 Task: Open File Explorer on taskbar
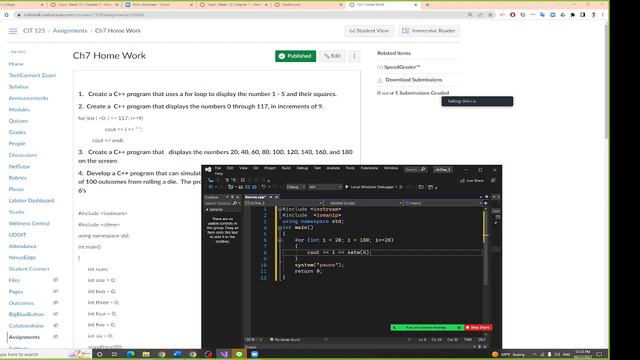[146, 354]
